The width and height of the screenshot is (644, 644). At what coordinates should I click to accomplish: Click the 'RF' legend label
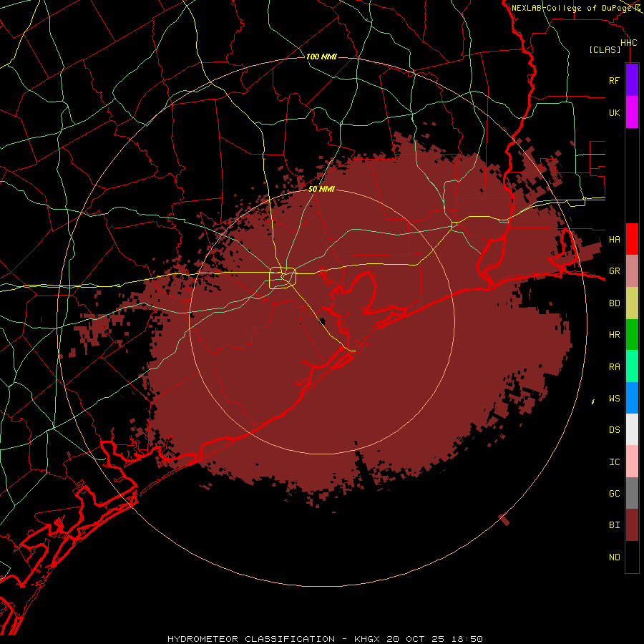pyautogui.click(x=614, y=80)
